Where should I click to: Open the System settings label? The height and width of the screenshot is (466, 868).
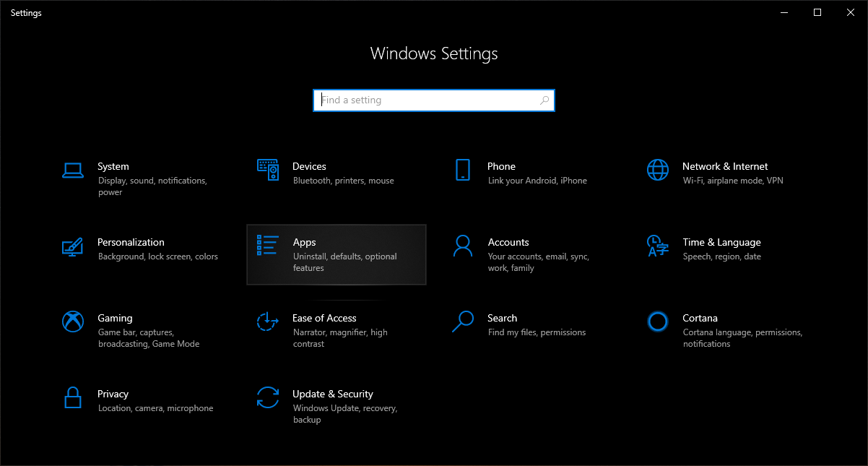113,166
